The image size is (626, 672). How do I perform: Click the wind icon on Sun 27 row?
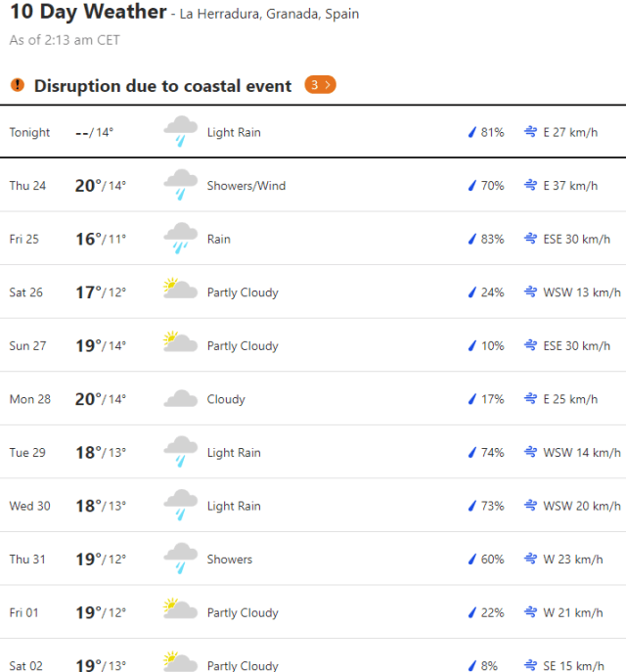tap(531, 345)
